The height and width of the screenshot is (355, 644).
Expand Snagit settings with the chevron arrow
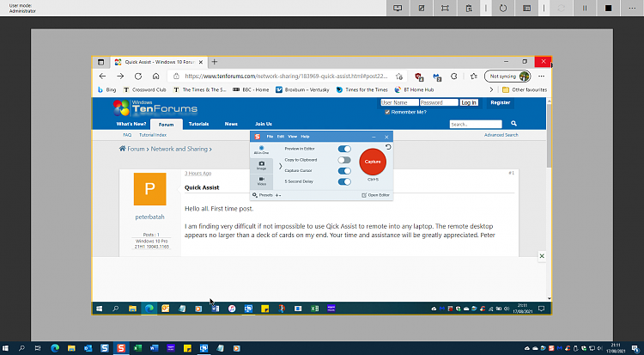coord(280,166)
